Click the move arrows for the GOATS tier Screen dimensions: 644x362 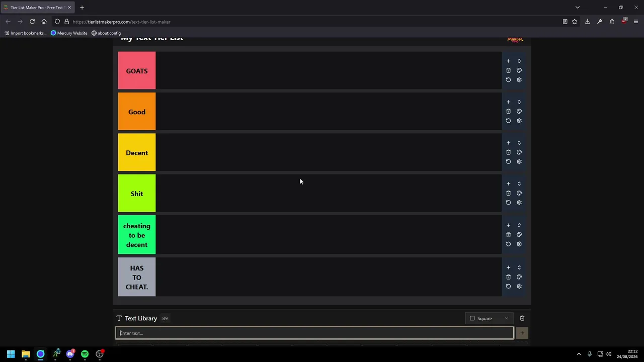click(519, 61)
